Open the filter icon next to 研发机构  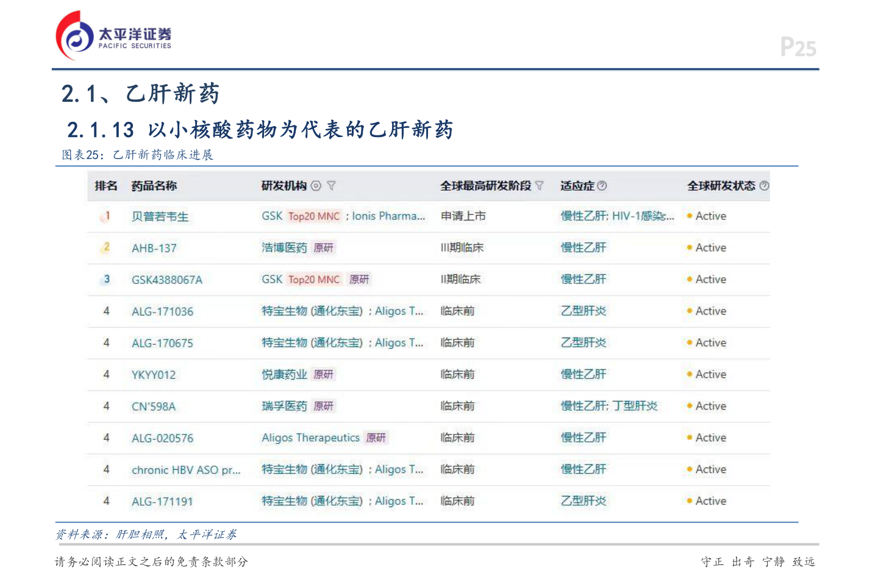(x=331, y=186)
